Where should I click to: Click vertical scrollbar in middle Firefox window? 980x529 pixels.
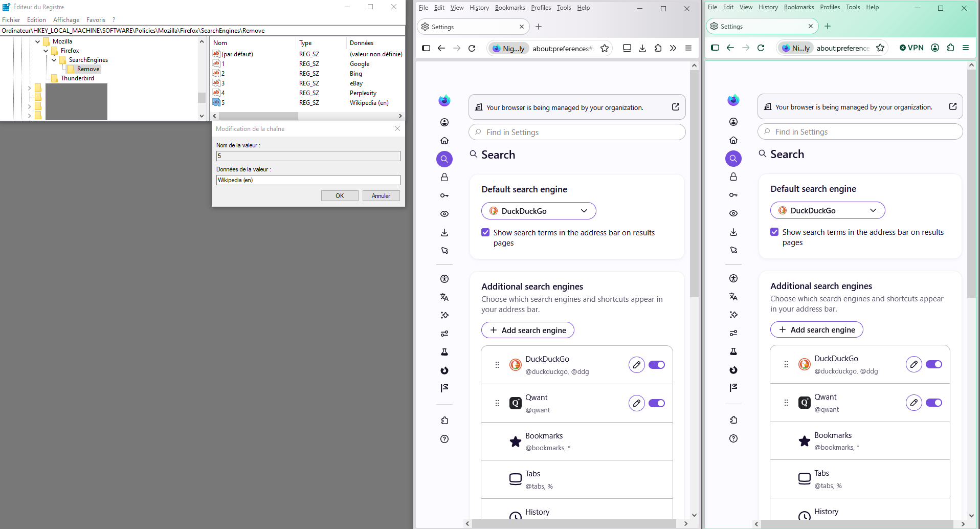coord(694,183)
